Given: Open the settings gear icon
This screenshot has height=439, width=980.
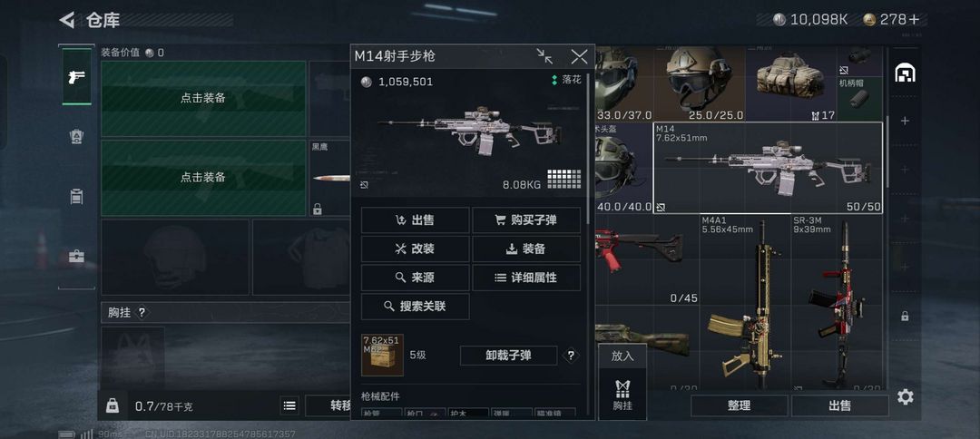Looking at the screenshot, I should tap(905, 396).
